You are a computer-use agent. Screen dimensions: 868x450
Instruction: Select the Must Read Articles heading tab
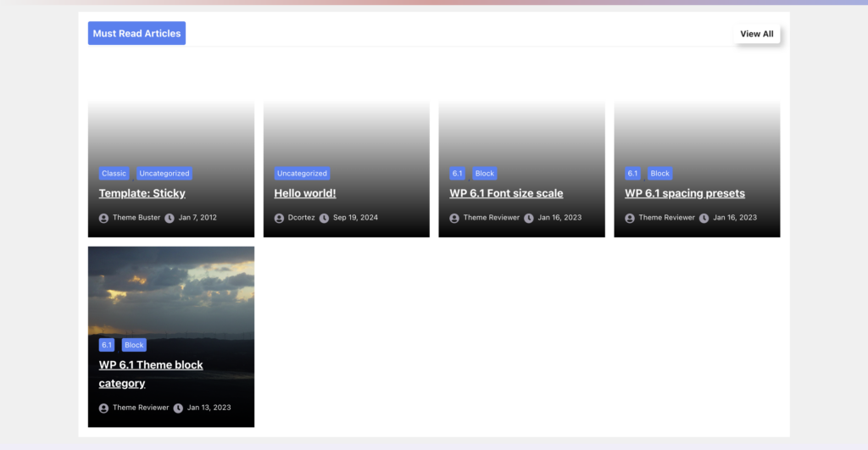tap(136, 33)
